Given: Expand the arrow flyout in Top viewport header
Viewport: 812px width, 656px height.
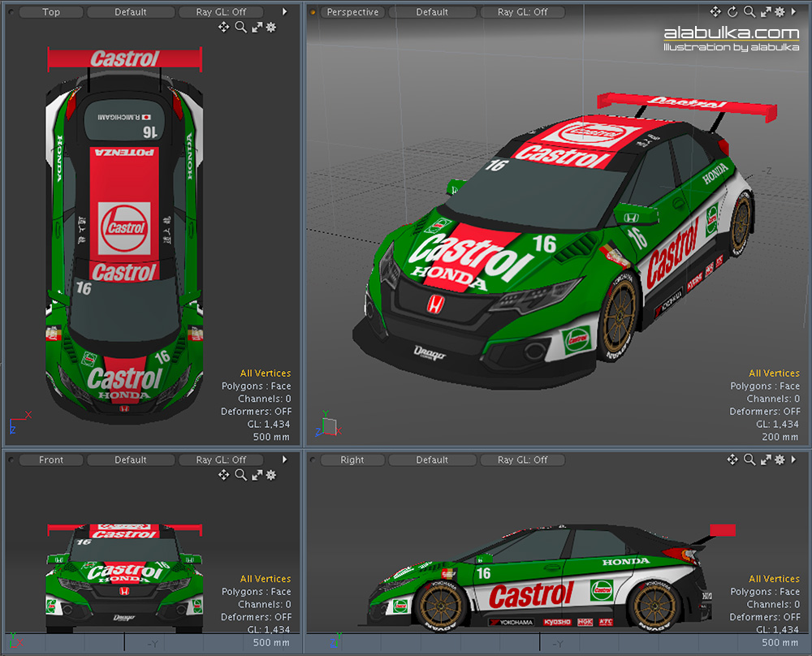Looking at the screenshot, I should [285, 12].
